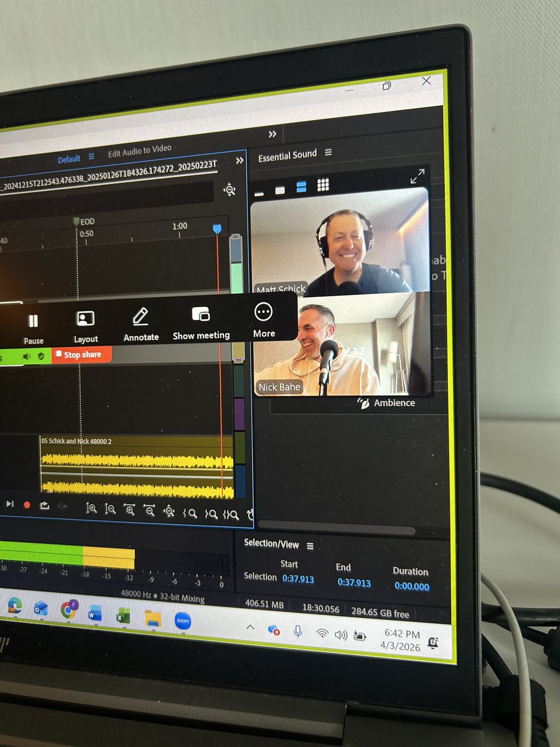
Task: Open the More options menu in Zoom toolbar
Action: point(264,320)
